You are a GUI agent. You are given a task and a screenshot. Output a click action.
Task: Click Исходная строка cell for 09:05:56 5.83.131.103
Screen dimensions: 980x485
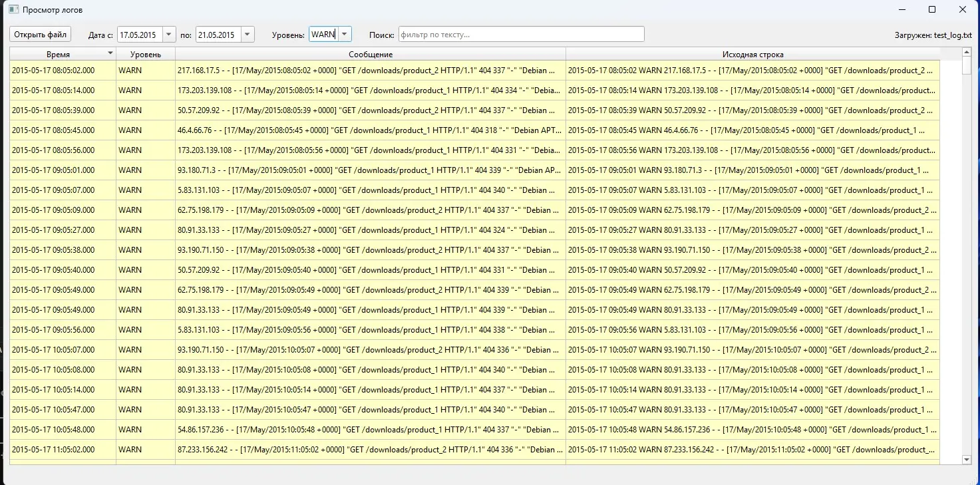(752, 330)
